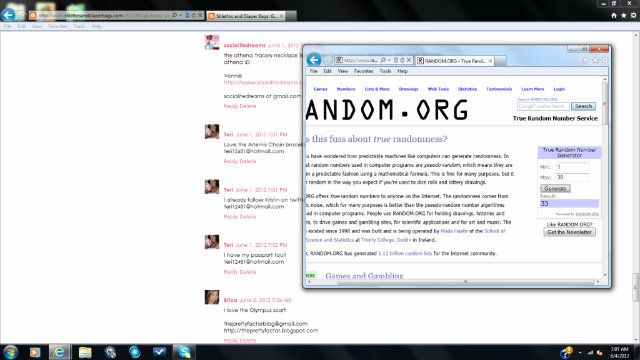Click the horizontal scrollbar of the RANDOM.ORG page

click(x=454, y=282)
